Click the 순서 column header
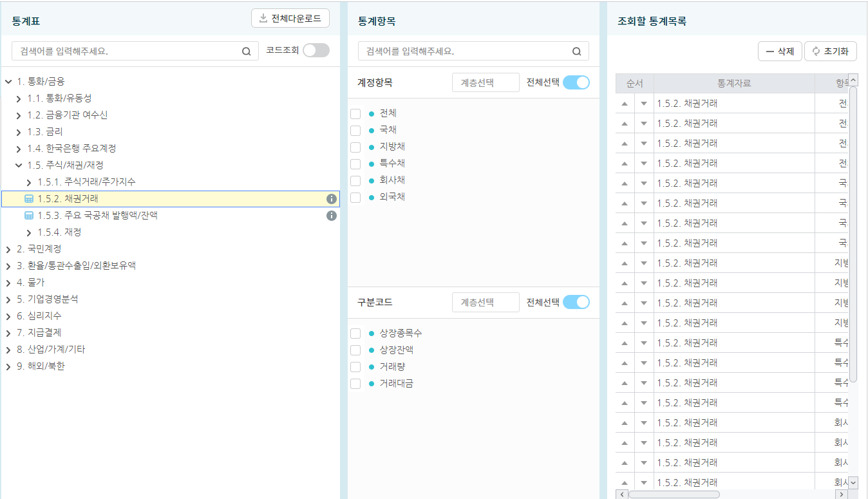 coord(635,83)
